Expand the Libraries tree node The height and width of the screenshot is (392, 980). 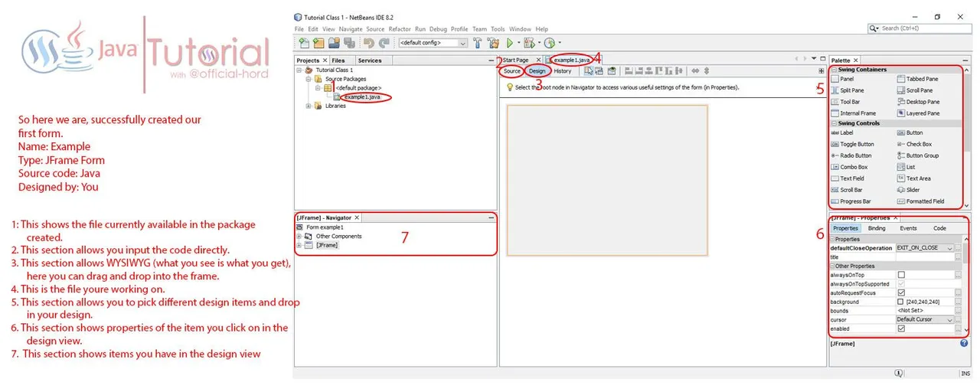tap(309, 106)
